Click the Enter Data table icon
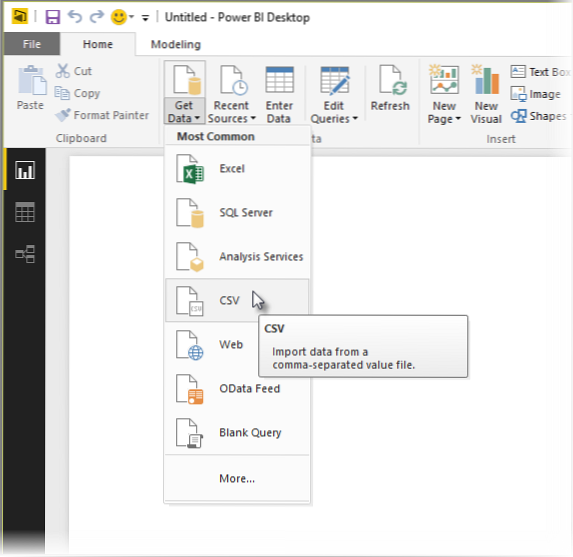Viewport: 573px width, 557px height. point(280,79)
